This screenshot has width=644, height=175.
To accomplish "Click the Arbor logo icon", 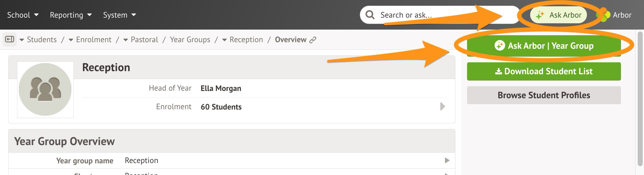I will (603, 15).
